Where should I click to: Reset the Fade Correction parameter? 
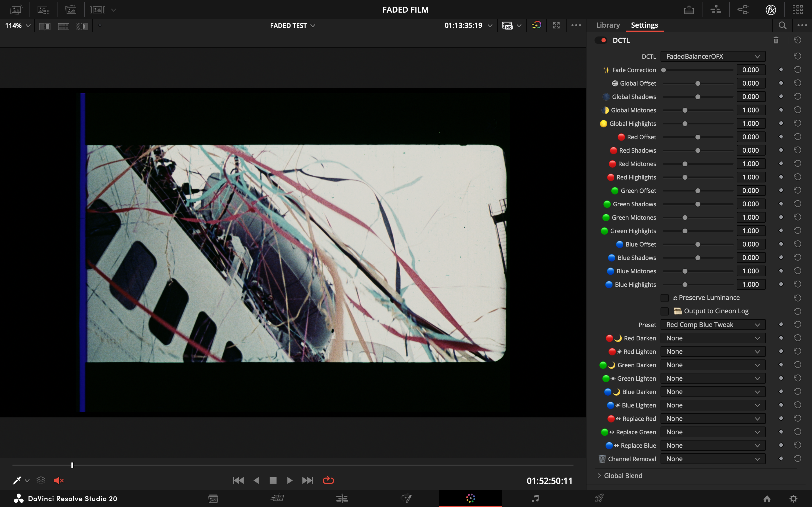coord(798,70)
